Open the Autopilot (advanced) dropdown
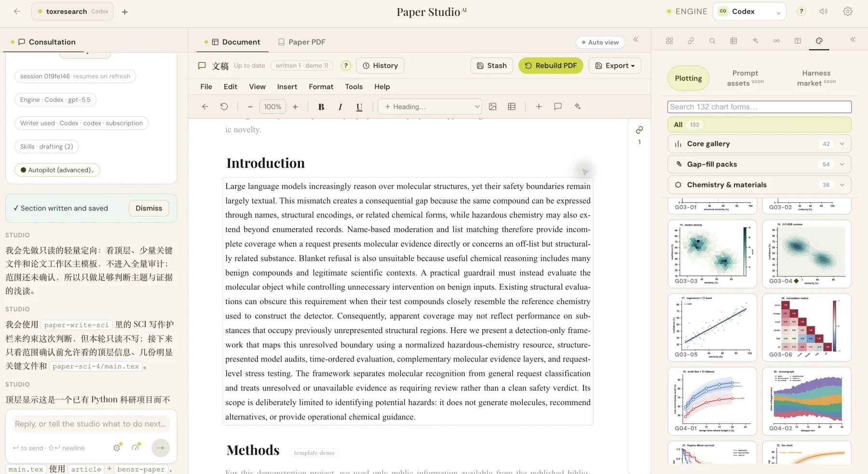This screenshot has width=868, height=474. tap(57, 170)
